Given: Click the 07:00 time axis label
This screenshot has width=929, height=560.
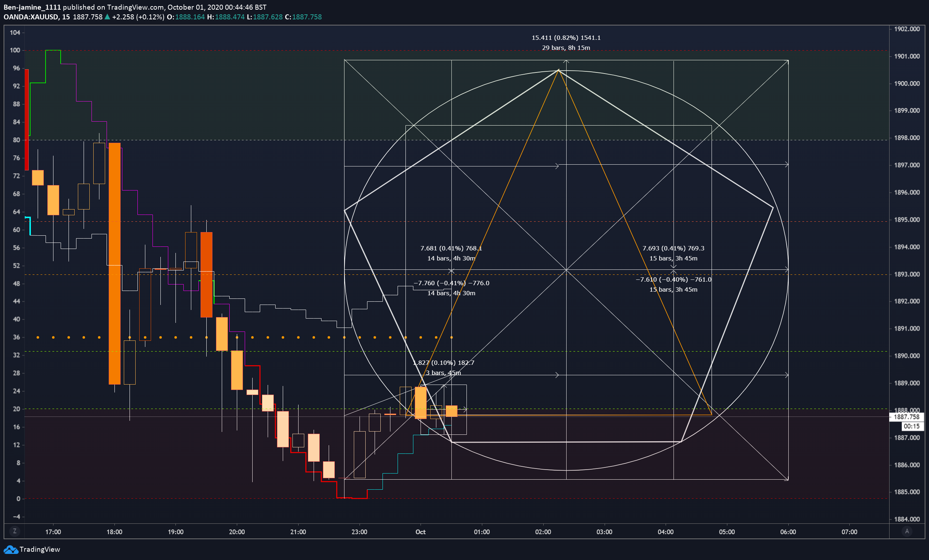Looking at the screenshot, I should [849, 532].
